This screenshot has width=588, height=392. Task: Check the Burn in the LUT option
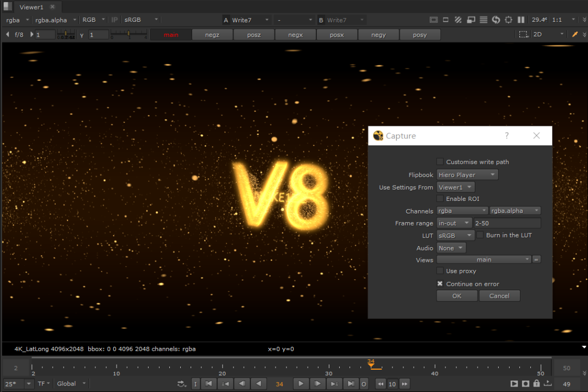tap(480, 235)
